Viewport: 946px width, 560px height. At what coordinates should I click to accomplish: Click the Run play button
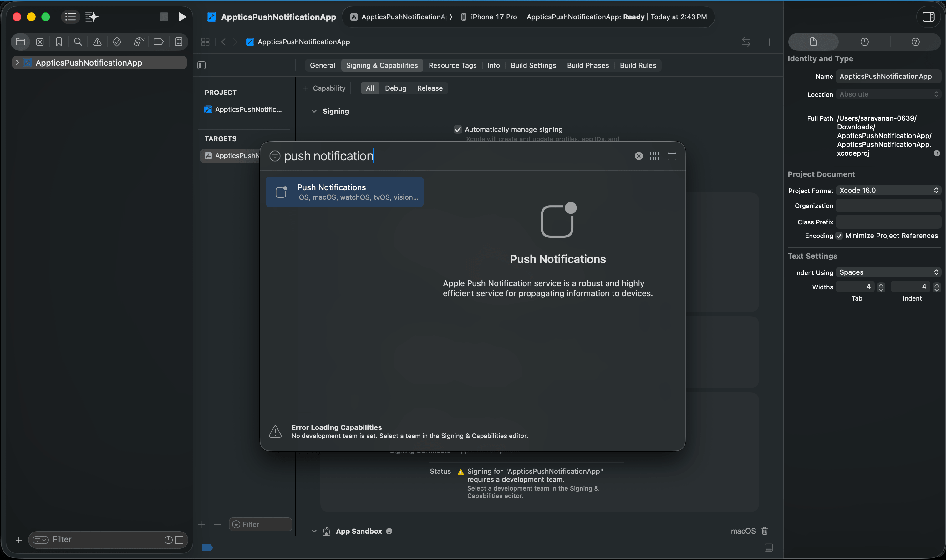pyautogui.click(x=182, y=17)
